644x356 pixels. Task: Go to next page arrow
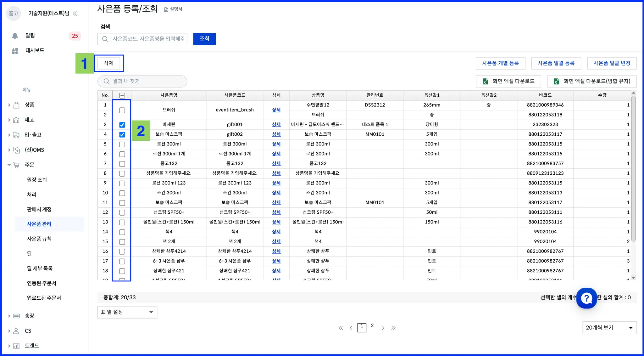tap(383, 328)
